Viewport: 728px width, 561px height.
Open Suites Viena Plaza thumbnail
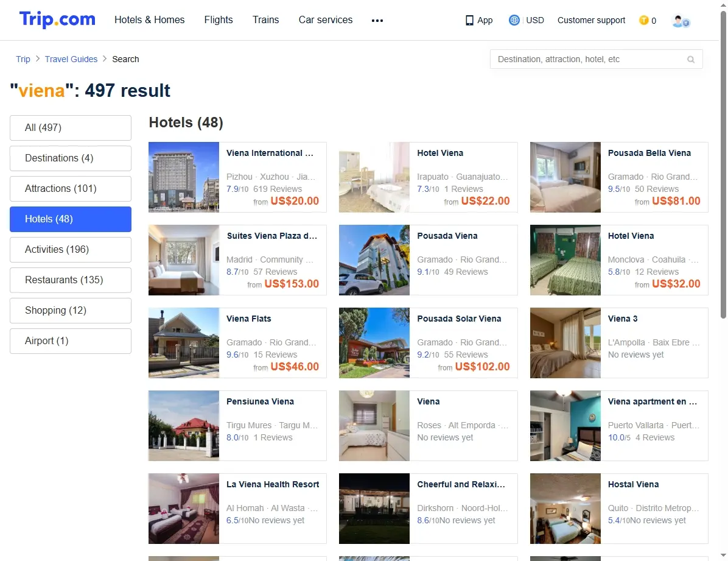184,260
